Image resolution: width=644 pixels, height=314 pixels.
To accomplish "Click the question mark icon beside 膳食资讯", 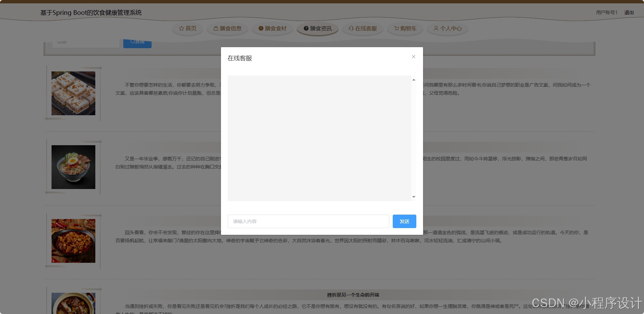I will pos(306,29).
